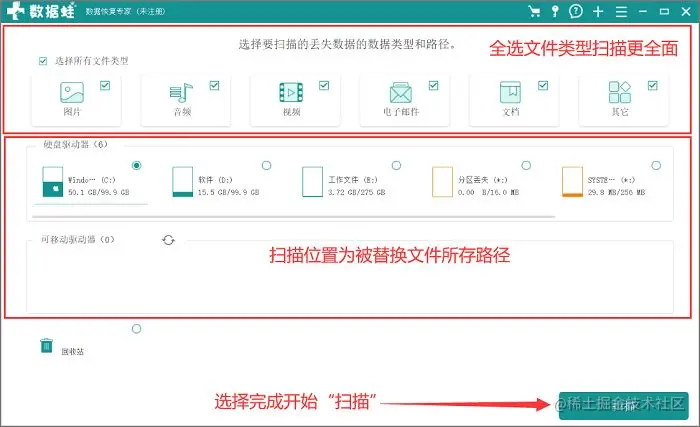Open the hamburger menu icon
Image resolution: width=700 pixels, height=427 pixels.
pyautogui.click(x=621, y=12)
